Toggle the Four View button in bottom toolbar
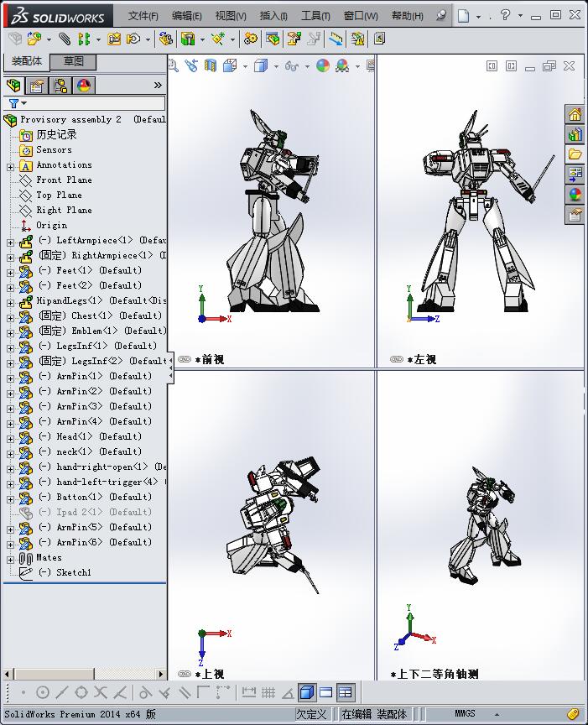Screen dimensions: 588x725 (346, 692)
